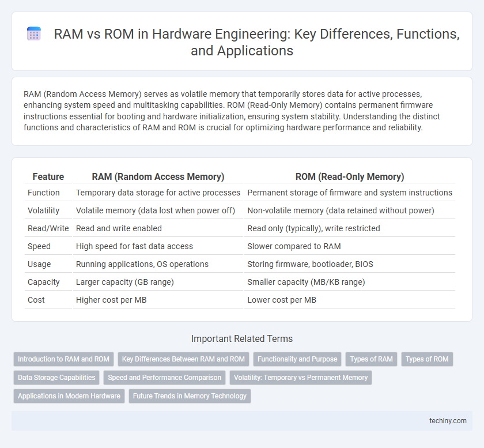This screenshot has width=484, height=448.
Task: Click 'Volatile memory (data lost when power off)' cell
Action: pyautogui.click(x=158, y=210)
